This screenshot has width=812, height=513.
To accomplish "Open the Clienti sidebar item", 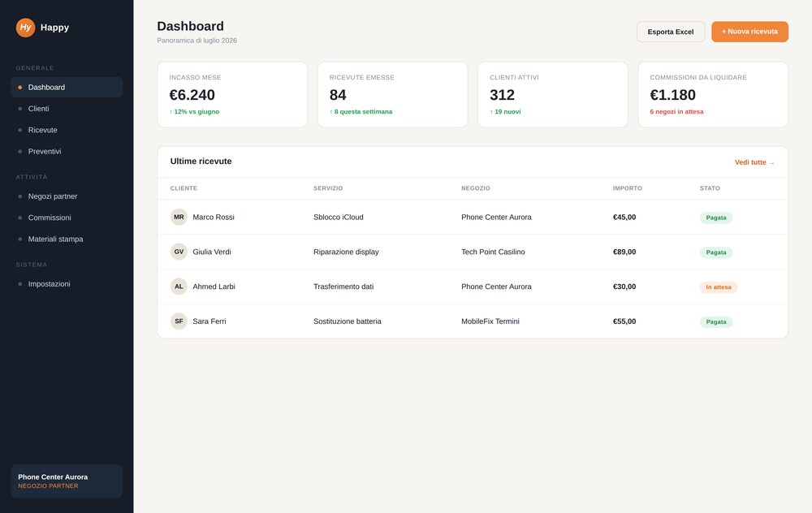I will pyautogui.click(x=67, y=109).
